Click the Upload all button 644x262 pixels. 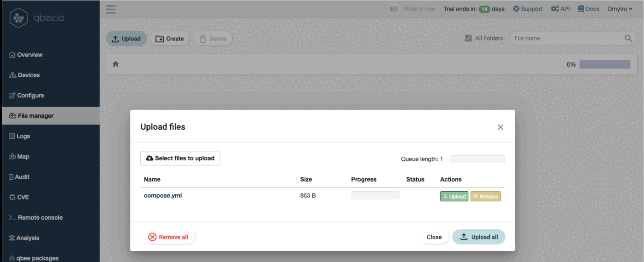click(479, 237)
